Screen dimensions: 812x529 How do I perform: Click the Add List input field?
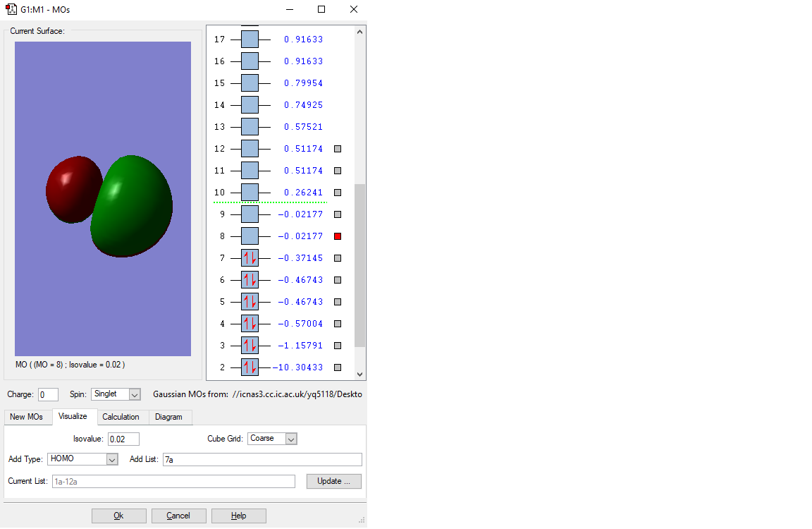[262, 460]
